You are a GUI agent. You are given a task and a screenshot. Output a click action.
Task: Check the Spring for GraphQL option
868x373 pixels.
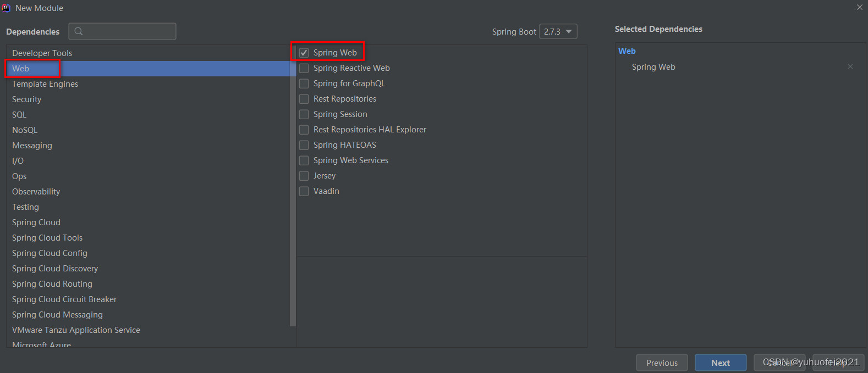pos(304,83)
